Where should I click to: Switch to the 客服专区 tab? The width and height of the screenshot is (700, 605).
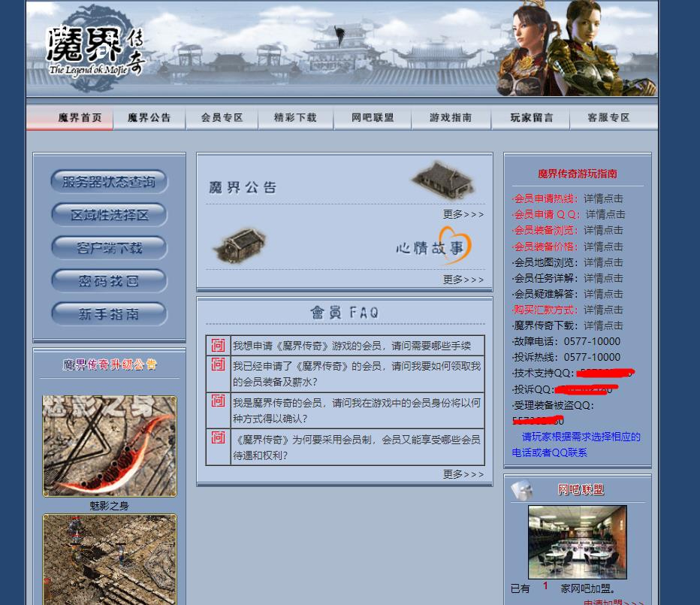coord(608,118)
